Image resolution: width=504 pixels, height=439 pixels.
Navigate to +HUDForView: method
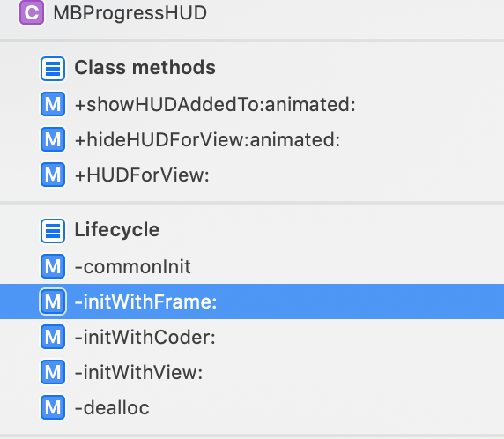pos(252,175)
